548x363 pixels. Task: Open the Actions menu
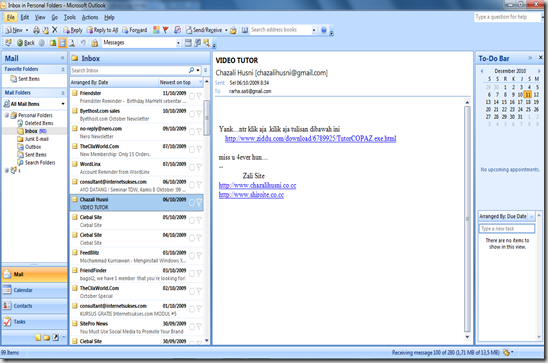point(90,17)
